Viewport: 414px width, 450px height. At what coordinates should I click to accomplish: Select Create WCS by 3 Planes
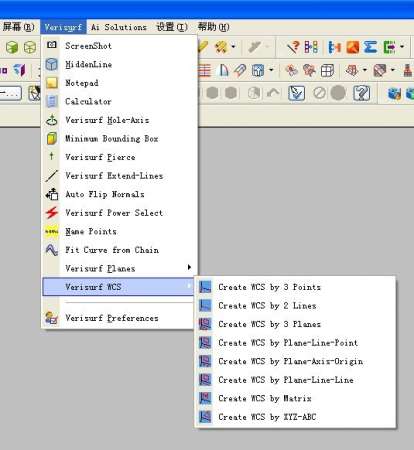296,324
